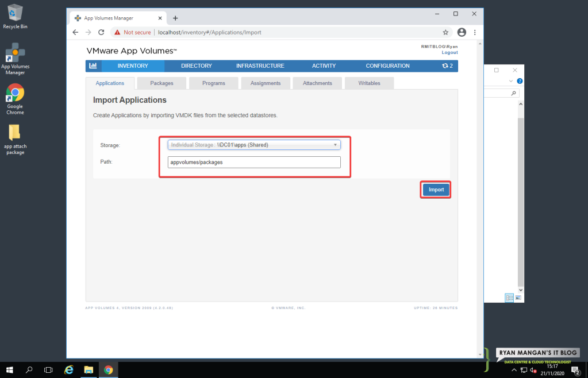Click the muted volume tray icon

pos(533,371)
